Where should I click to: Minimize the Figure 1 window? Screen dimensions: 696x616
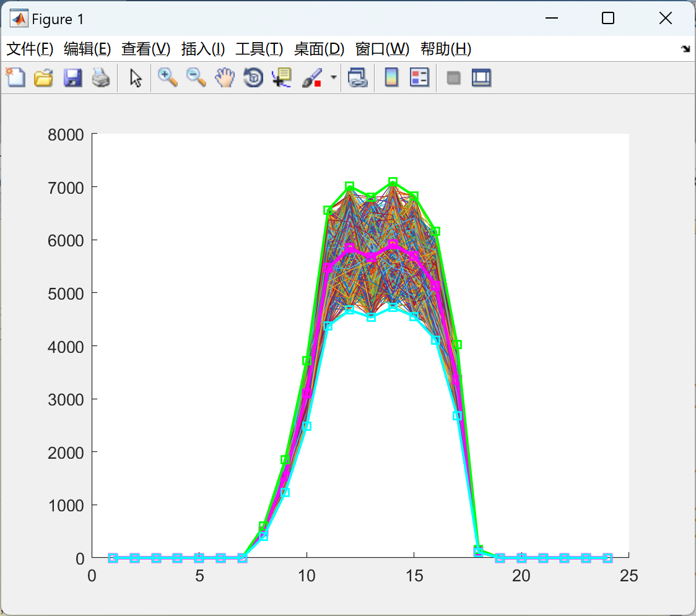point(551,18)
